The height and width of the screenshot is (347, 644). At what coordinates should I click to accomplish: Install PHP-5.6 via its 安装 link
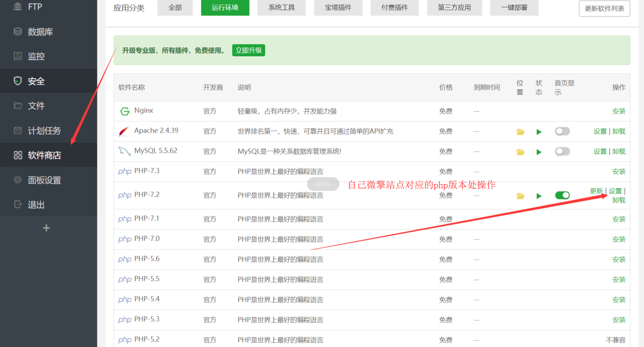(619, 260)
